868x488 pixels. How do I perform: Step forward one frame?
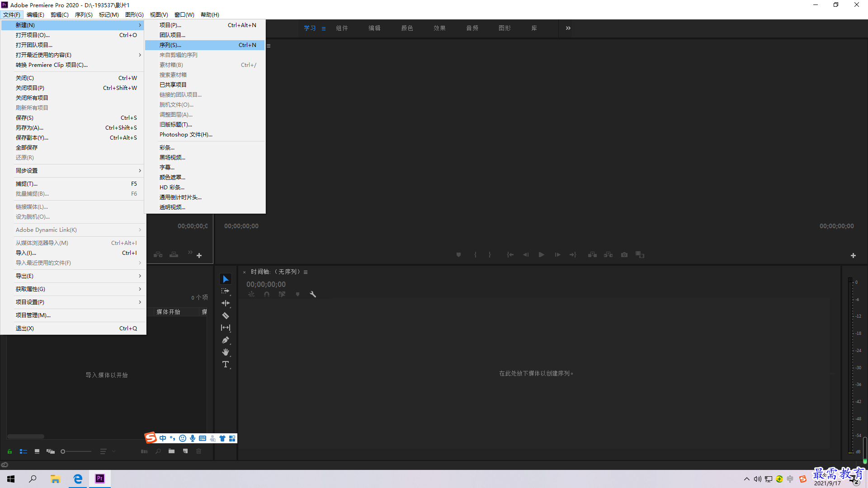557,255
